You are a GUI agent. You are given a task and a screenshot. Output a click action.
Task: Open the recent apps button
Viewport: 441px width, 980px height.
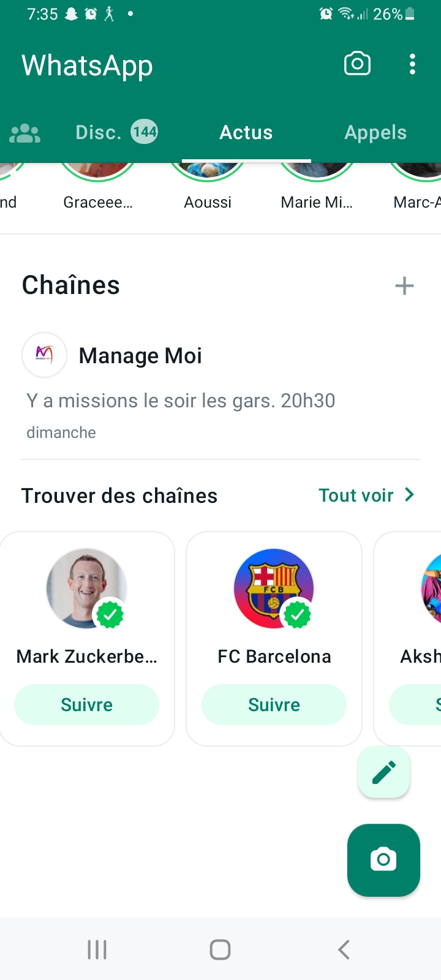click(97, 949)
